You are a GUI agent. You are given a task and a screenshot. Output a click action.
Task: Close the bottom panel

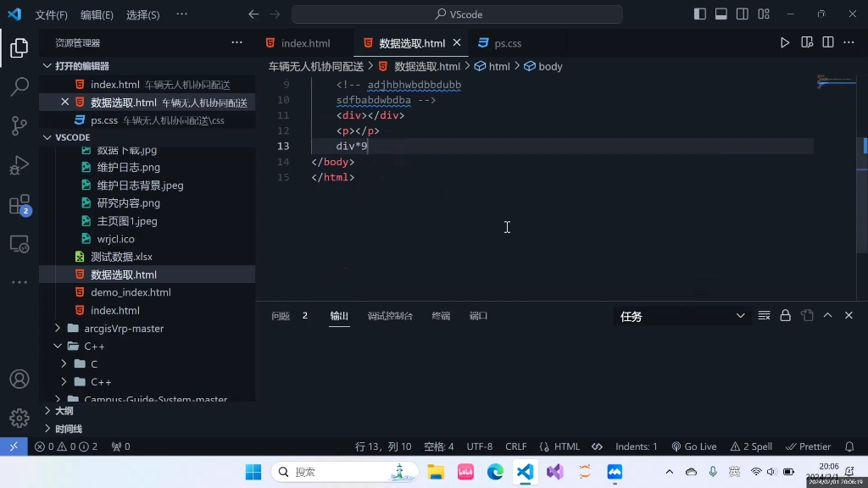(849, 315)
